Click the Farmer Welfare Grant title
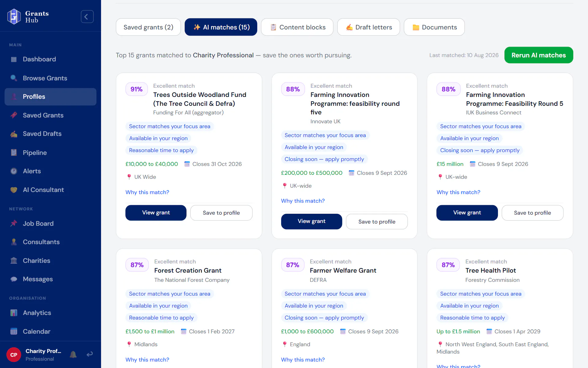 pos(343,270)
